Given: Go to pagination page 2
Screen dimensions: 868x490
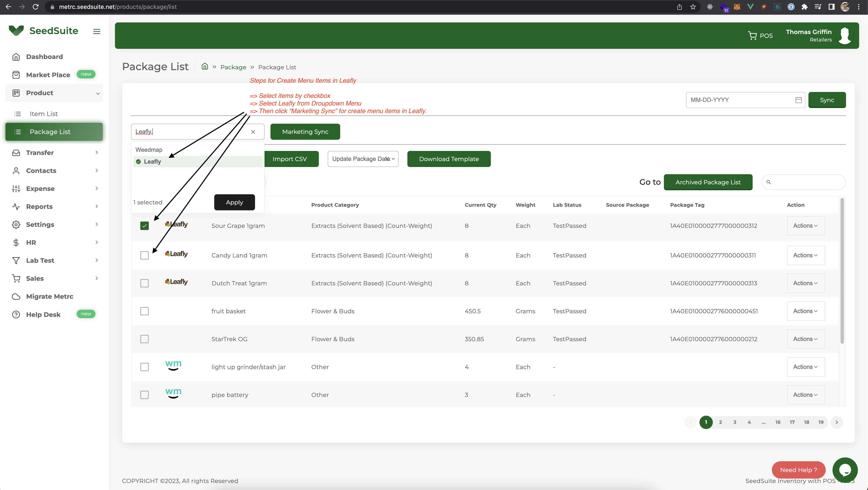Looking at the screenshot, I should [721, 422].
